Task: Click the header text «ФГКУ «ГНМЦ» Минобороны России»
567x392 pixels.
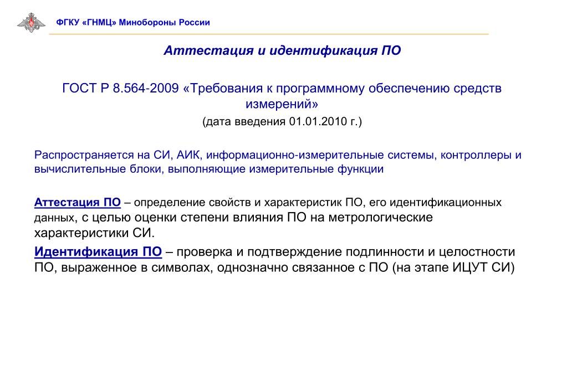Action: [x=132, y=22]
